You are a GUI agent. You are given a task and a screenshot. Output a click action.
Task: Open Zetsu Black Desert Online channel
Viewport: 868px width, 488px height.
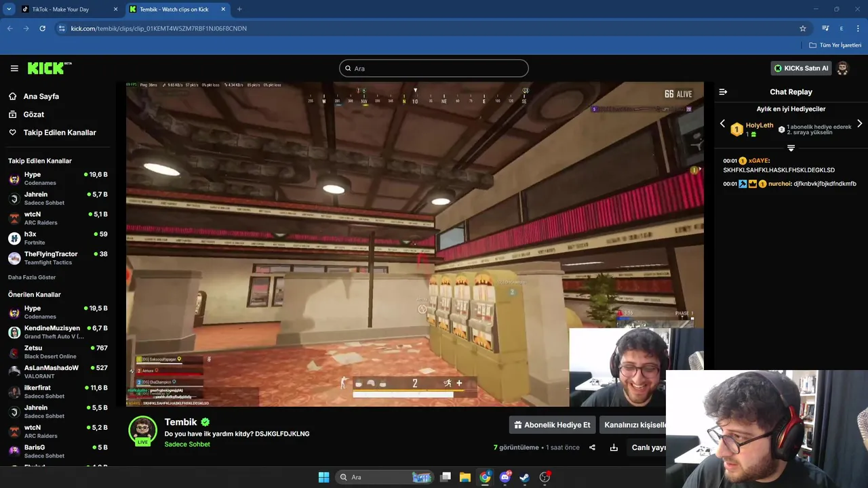pos(58,352)
